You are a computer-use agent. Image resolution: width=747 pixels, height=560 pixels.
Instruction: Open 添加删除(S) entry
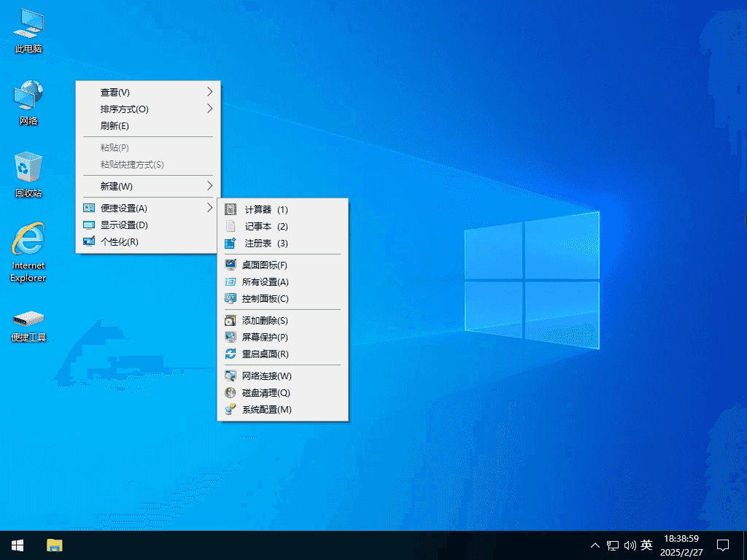pos(283,321)
